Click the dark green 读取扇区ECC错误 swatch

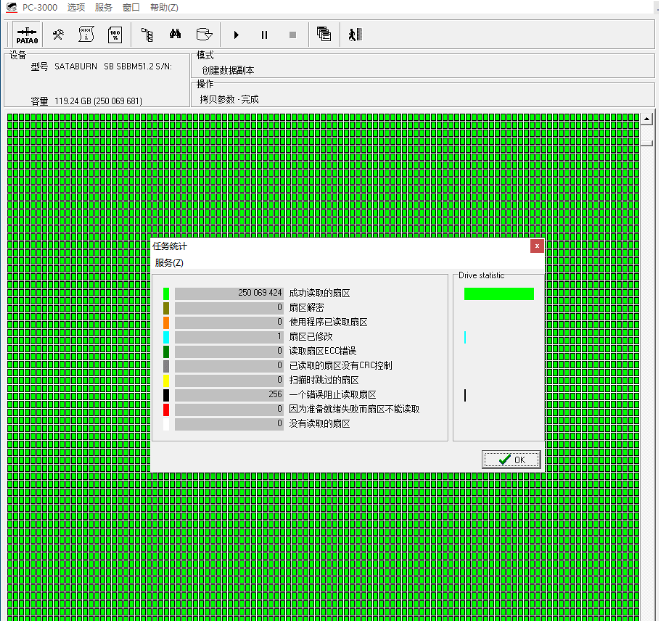click(x=166, y=352)
